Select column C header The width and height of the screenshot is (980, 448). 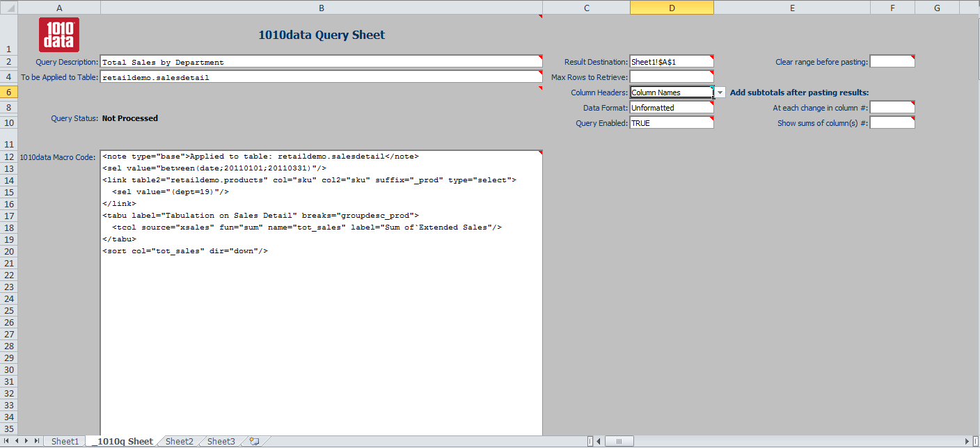point(587,8)
